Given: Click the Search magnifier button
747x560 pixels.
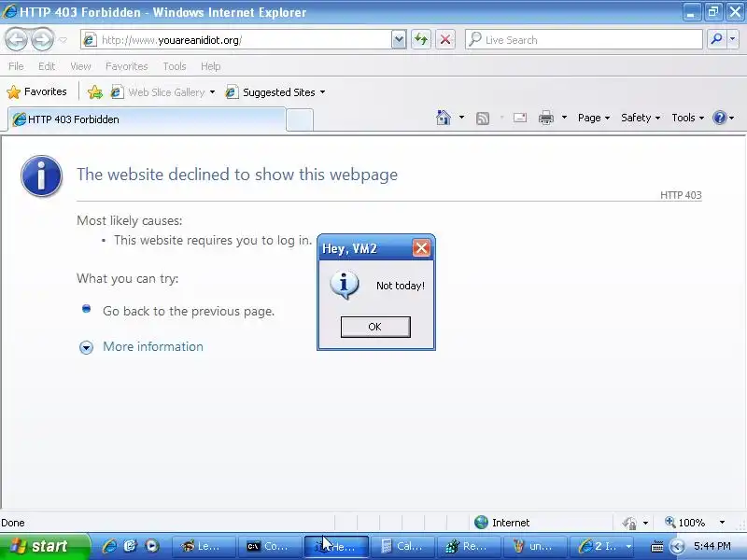Looking at the screenshot, I should (x=716, y=39).
